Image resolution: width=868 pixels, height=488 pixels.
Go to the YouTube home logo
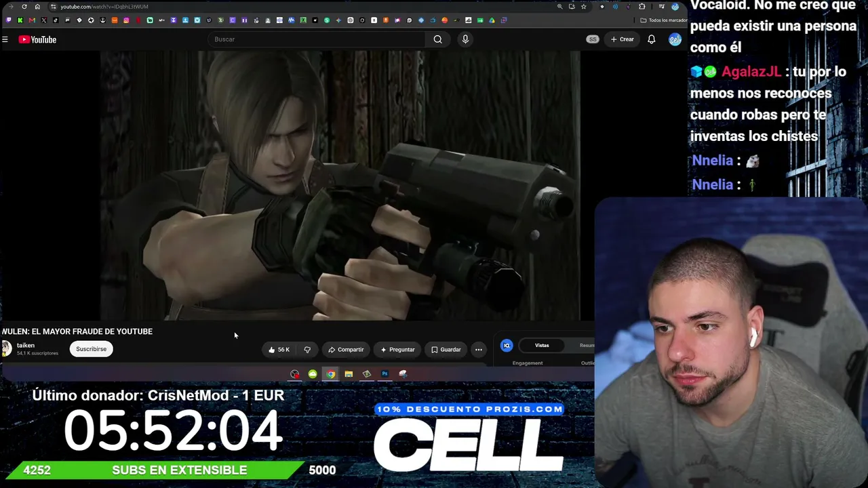click(37, 39)
